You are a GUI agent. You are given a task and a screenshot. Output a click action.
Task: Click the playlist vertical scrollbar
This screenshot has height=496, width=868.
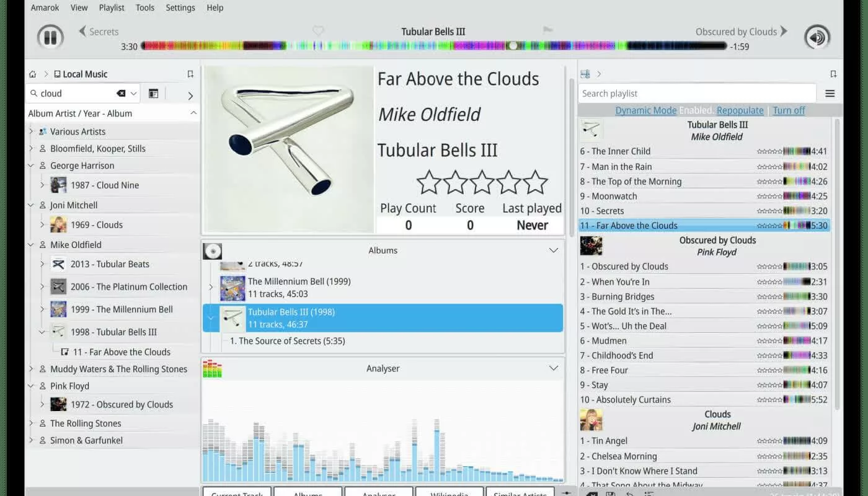coord(836,263)
